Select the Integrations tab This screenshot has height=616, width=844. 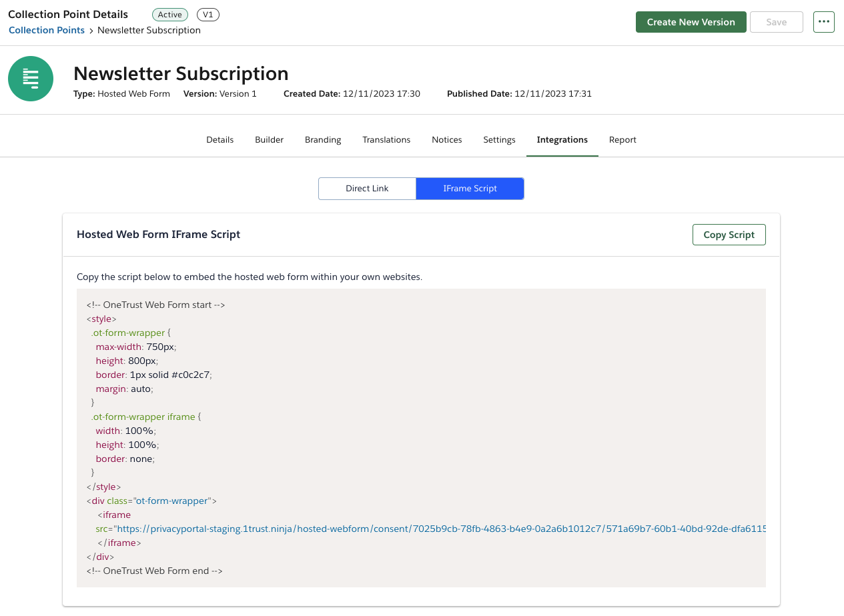pyautogui.click(x=562, y=139)
